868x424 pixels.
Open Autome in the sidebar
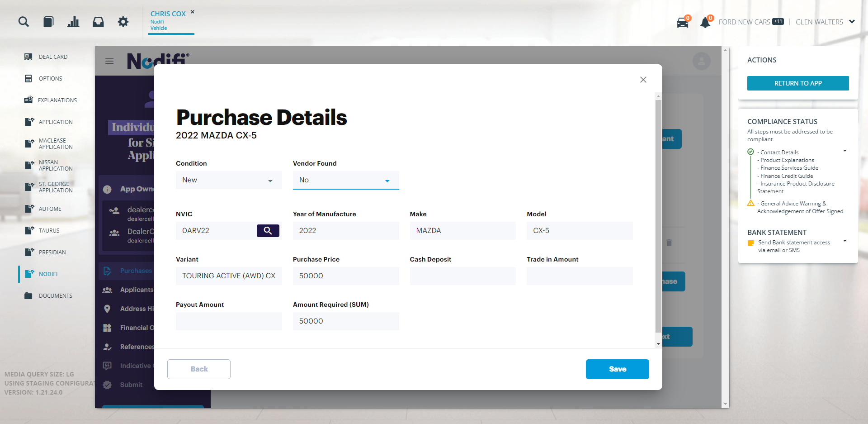pos(50,209)
